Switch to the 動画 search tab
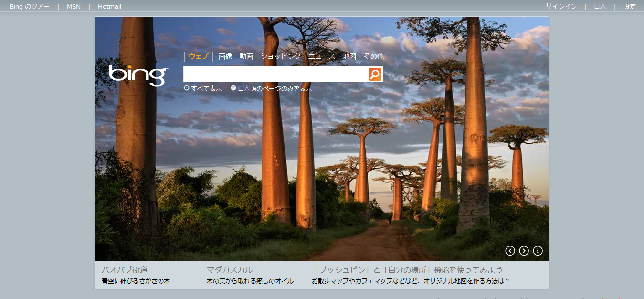The height and width of the screenshot is (299, 644). coord(246,56)
